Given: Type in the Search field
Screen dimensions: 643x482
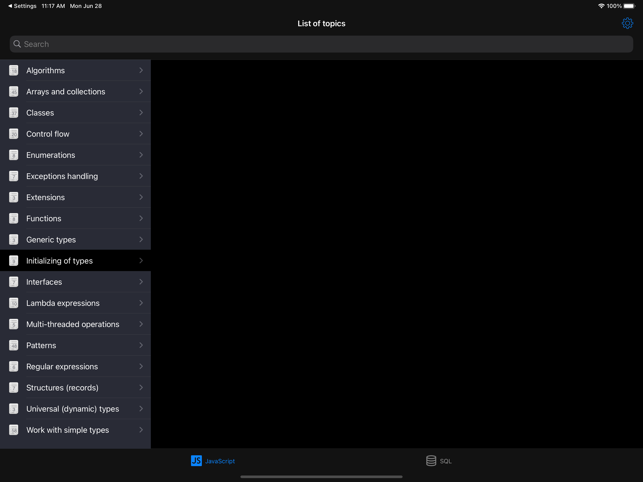Looking at the screenshot, I should point(322,44).
